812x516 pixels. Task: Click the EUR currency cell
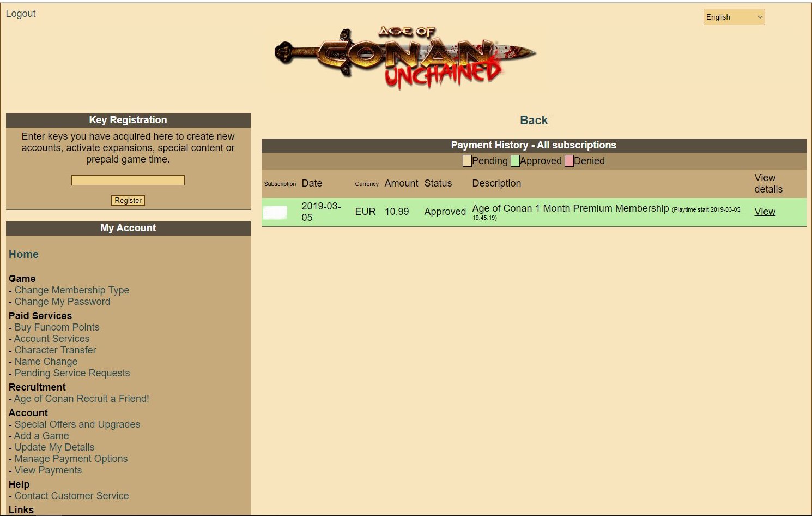click(x=365, y=212)
